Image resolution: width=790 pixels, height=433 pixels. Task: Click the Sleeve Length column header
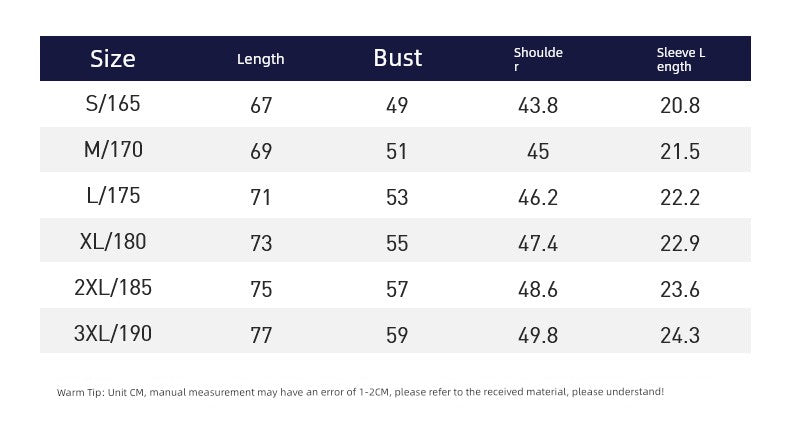[681, 59]
